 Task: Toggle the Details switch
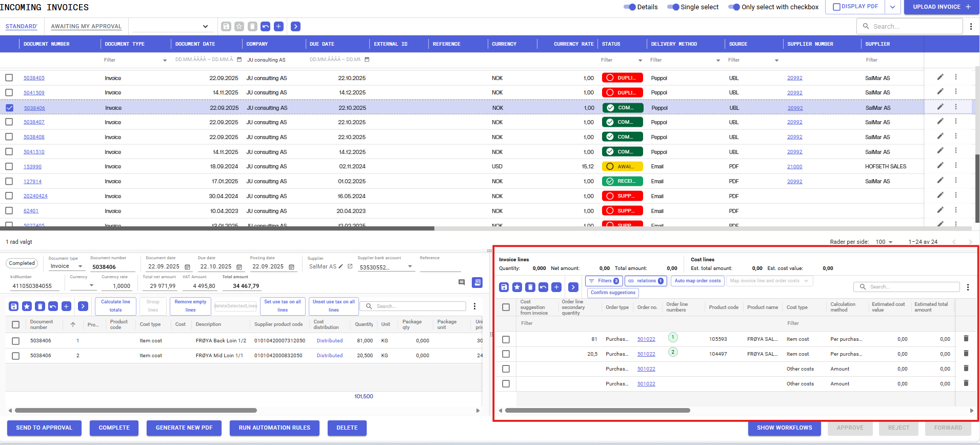point(630,7)
